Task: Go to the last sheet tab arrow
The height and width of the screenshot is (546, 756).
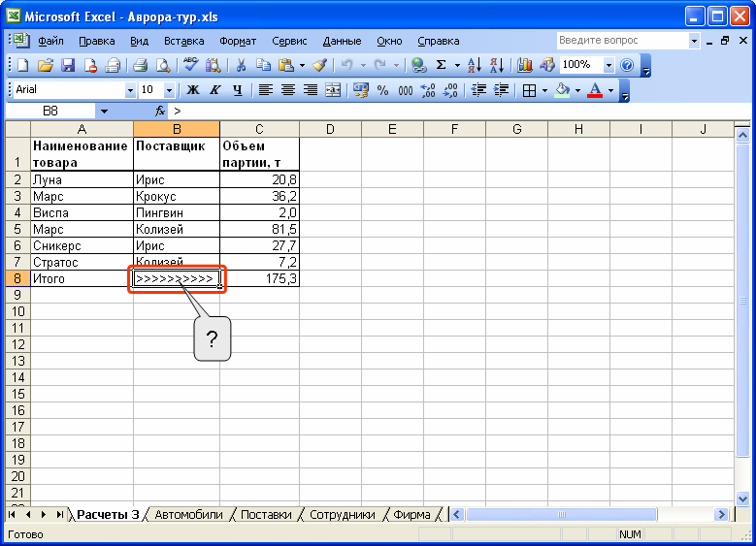Action: pos(60,515)
